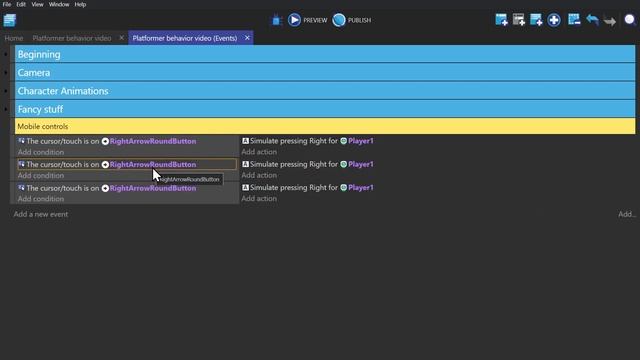Click third event's cursor/touch condition
640x360 pixels.
click(x=127, y=188)
